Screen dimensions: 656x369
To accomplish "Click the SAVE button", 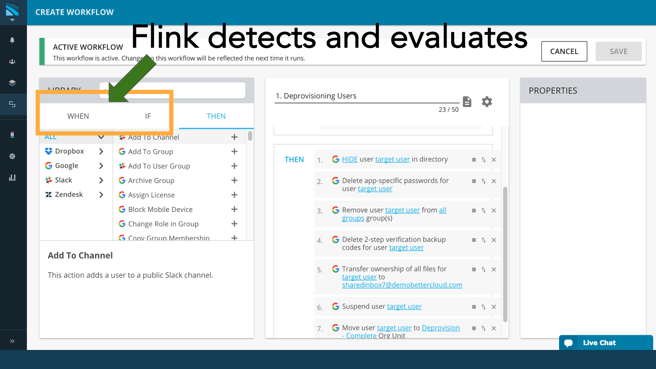I will coord(618,51).
